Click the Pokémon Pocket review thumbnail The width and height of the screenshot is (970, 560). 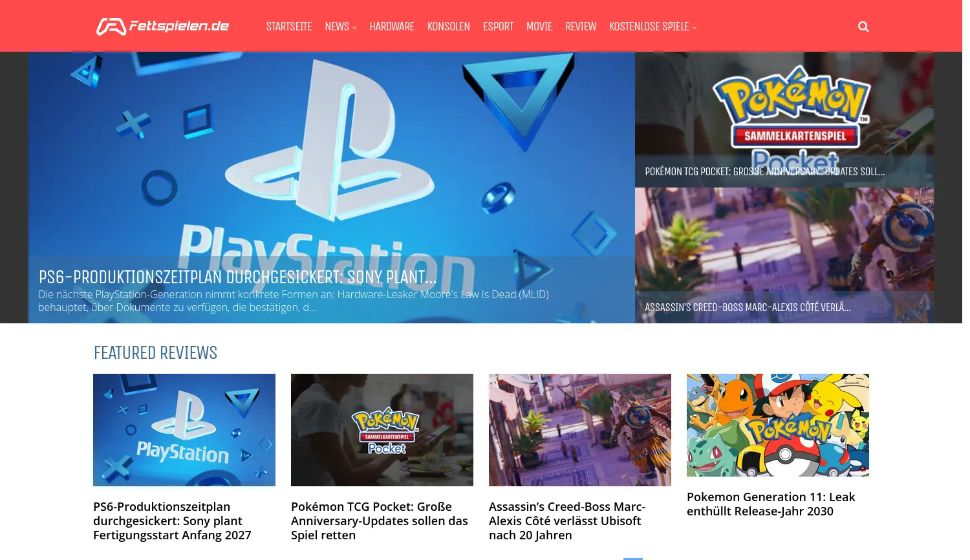pyautogui.click(x=382, y=429)
